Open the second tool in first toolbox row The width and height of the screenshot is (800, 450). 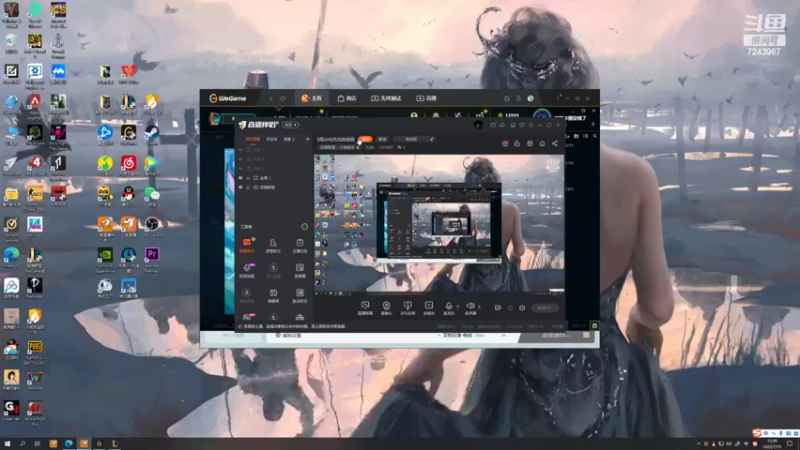(273, 245)
